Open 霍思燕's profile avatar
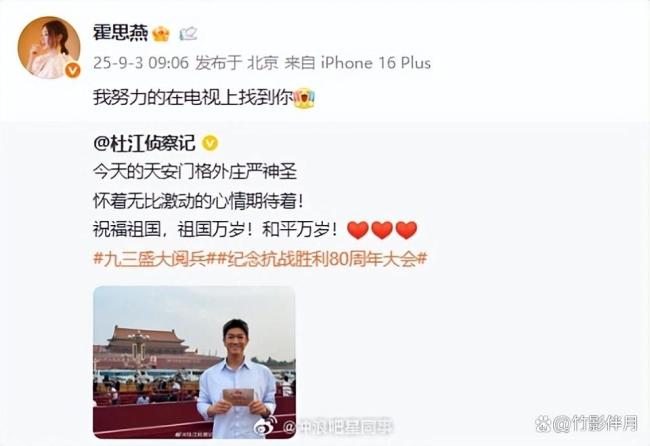The image size is (650, 446). 49,47
